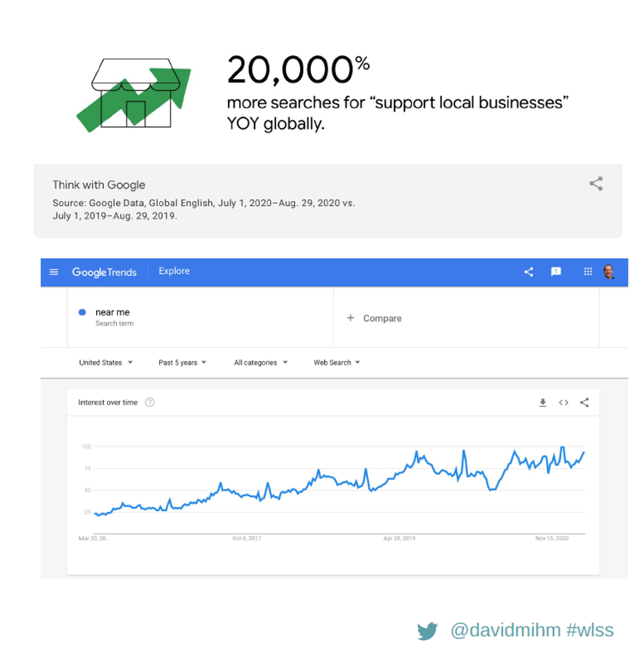Click the user profile avatar
Image resolution: width=644 pixels, height=651 pixels.
point(609,271)
